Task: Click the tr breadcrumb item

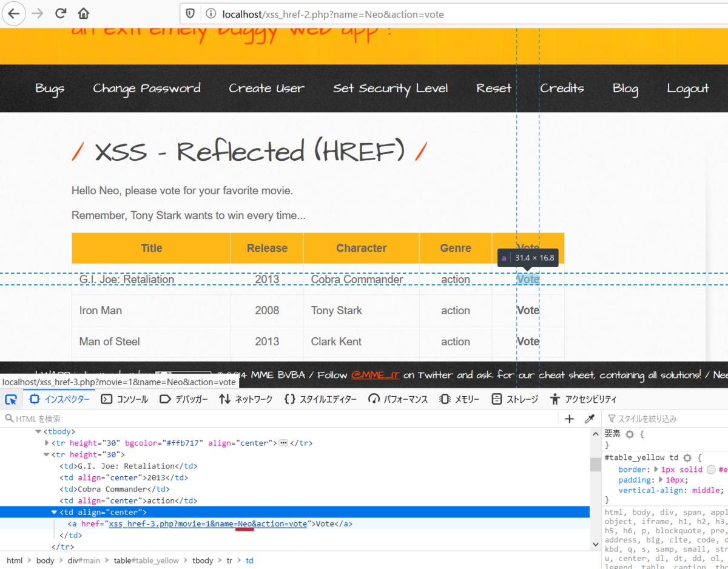Action: click(229, 561)
